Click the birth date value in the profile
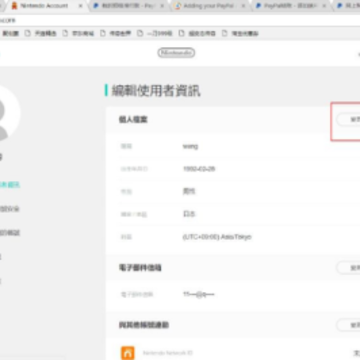 pos(199,169)
